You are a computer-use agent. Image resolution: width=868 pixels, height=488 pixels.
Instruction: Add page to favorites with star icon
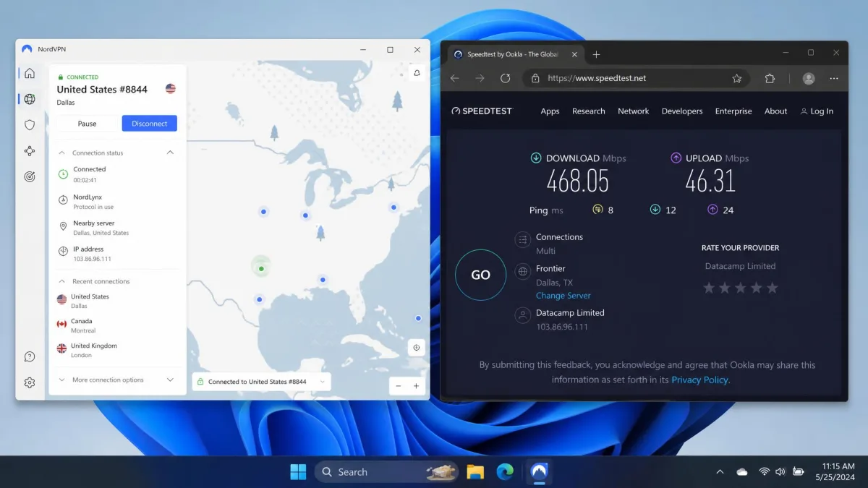[x=737, y=78]
